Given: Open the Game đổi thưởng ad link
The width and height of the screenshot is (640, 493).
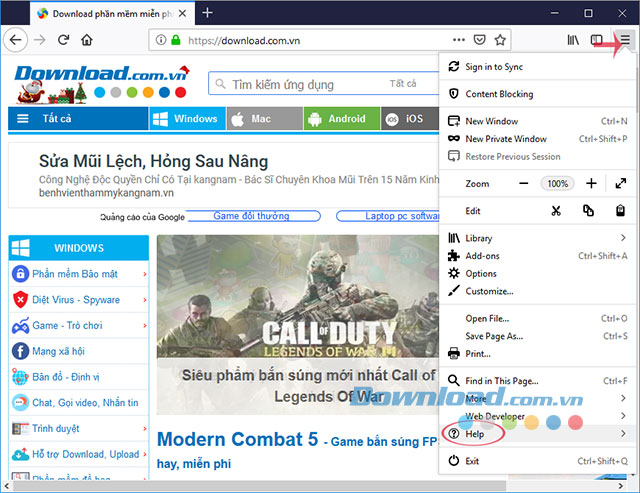Looking at the screenshot, I should coord(251,216).
